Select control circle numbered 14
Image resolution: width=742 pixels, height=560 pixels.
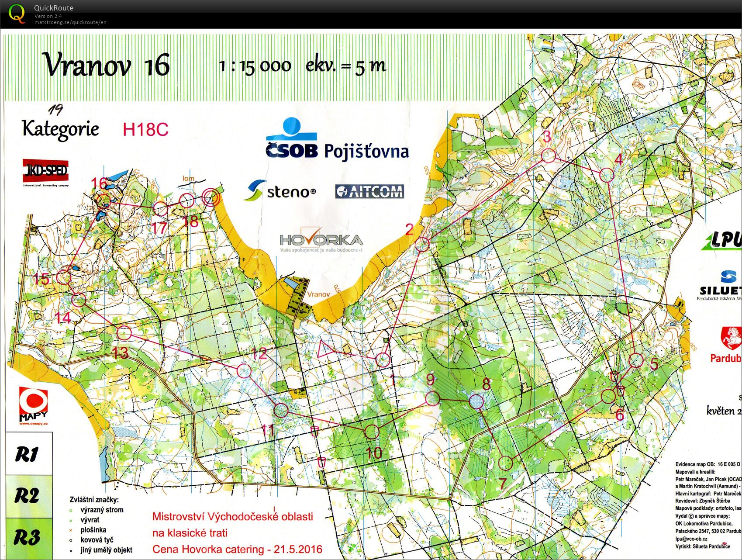pos(79,300)
